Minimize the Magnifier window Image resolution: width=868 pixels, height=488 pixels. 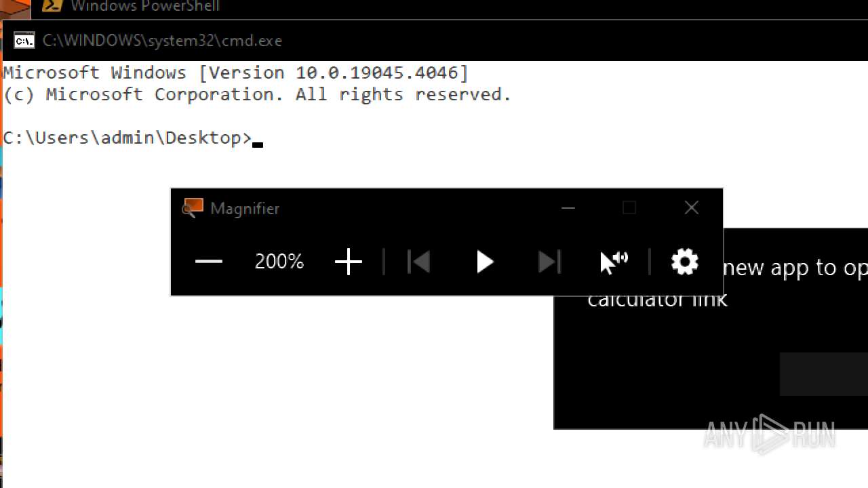(568, 208)
